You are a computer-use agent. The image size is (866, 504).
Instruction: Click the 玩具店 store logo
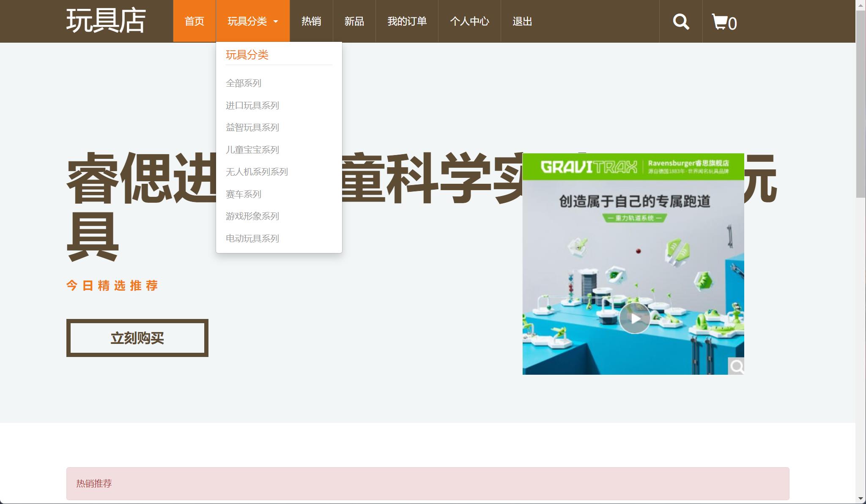106,21
